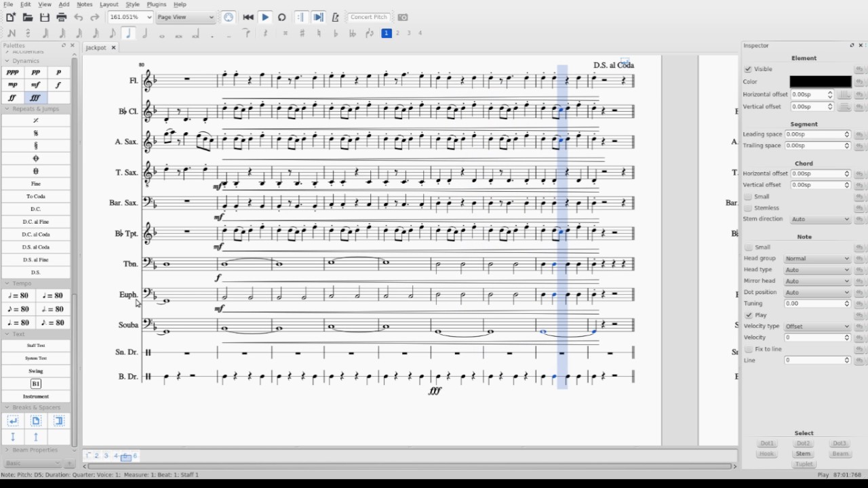This screenshot has width=868, height=488.
Task: Apply natural accidental from toolbar
Action: [x=319, y=33]
